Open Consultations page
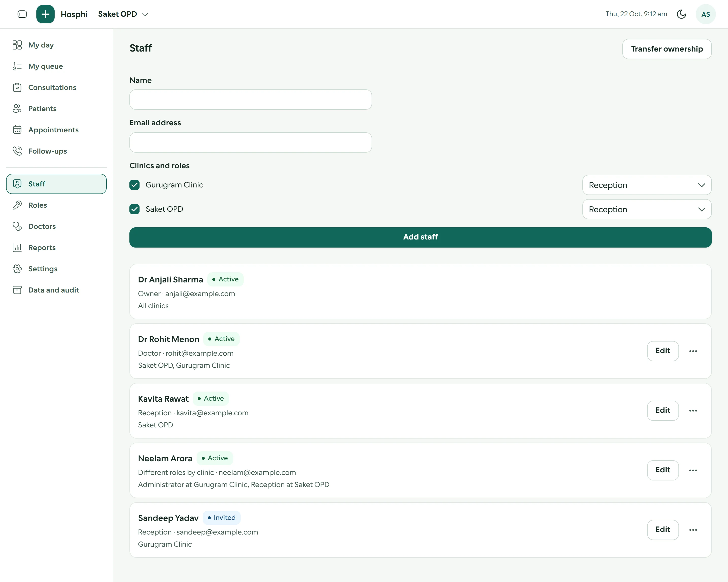This screenshot has height=582, width=728. [x=56, y=87]
